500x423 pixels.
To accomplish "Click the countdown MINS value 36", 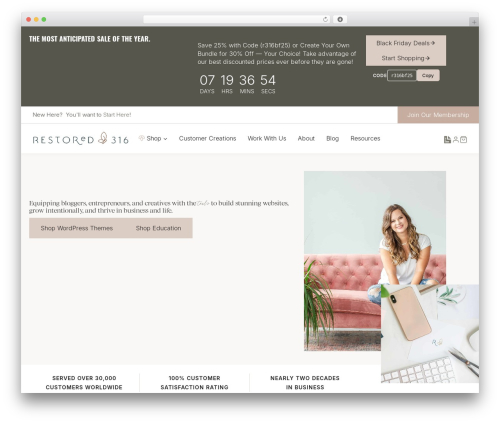I will [247, 80].
